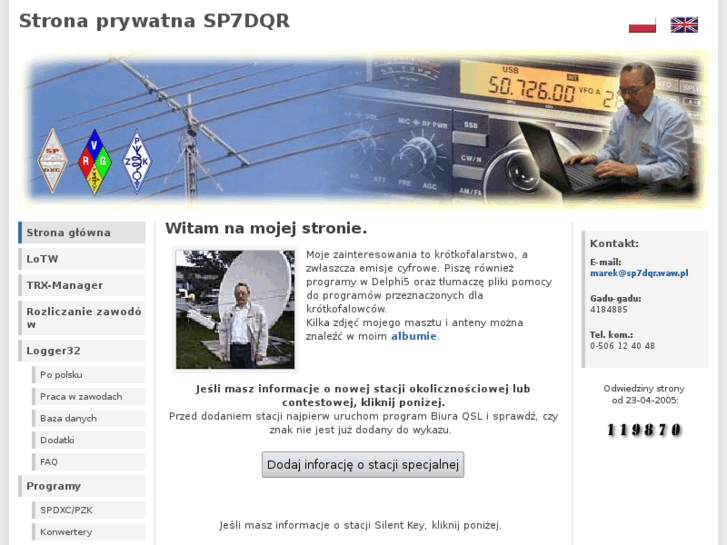Click the radio and antenna header banner
This screenshot has height=545, width=727.
point(364,129)
